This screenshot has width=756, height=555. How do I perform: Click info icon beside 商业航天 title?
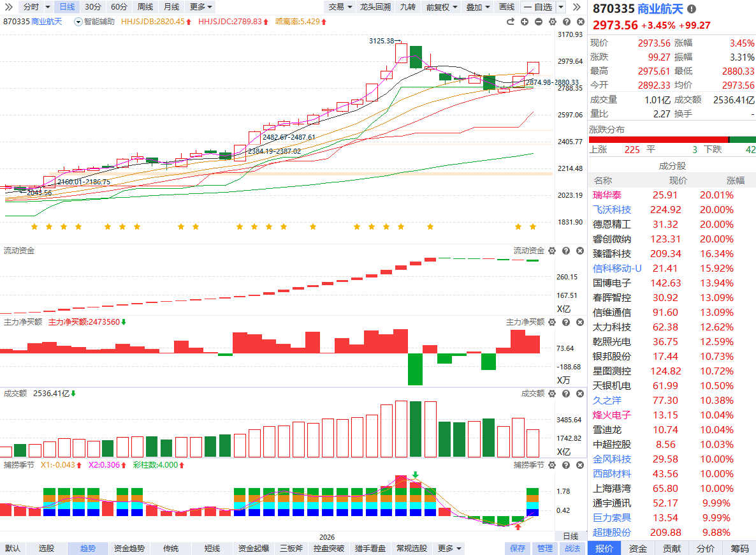click(x=692, y=9)
